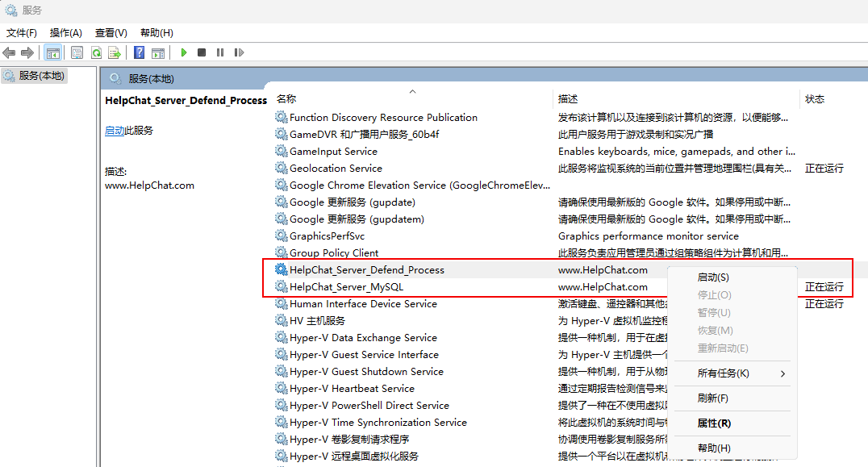Click the gear icon beside Hyper-V Heartbeat Service
Image resolution: width=868 pixels, height=467 pixels.
[282, 389]
